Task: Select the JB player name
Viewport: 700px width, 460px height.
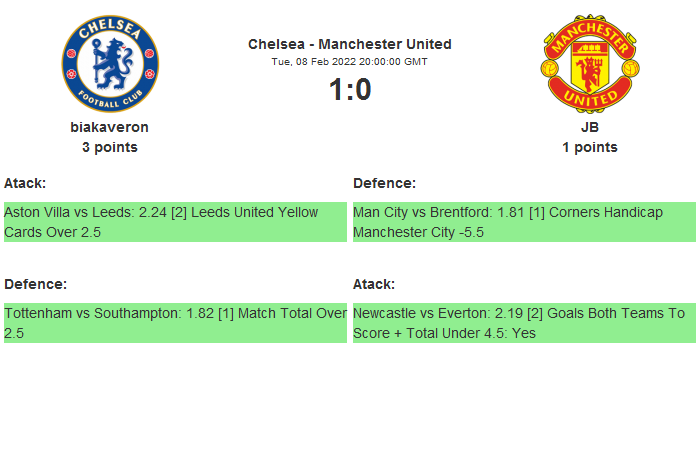Action: tap(589, 127)
